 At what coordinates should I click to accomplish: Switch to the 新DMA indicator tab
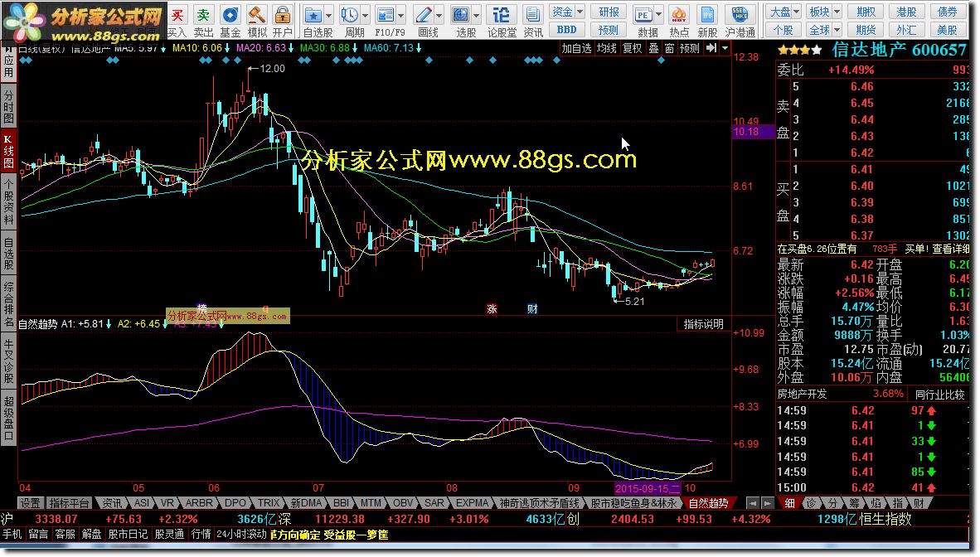pos(306,503)
